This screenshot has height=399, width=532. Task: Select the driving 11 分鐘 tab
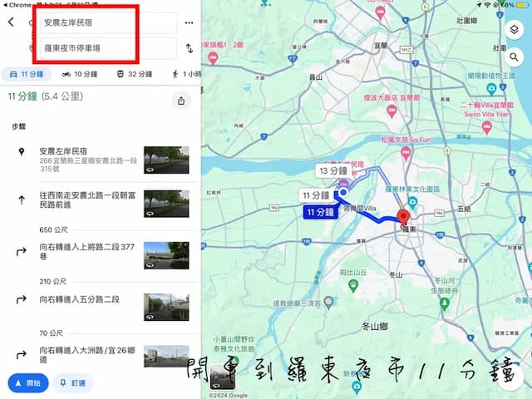point(25,74)
